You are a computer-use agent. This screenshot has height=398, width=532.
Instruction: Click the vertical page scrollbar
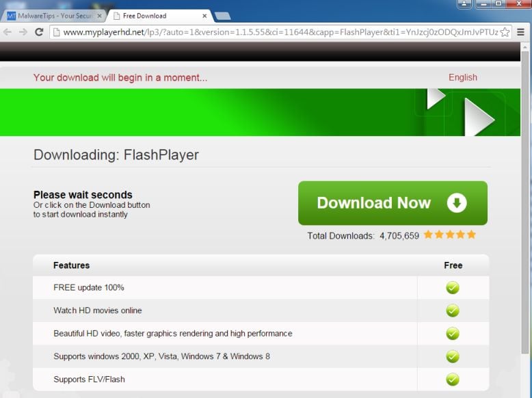526,204
